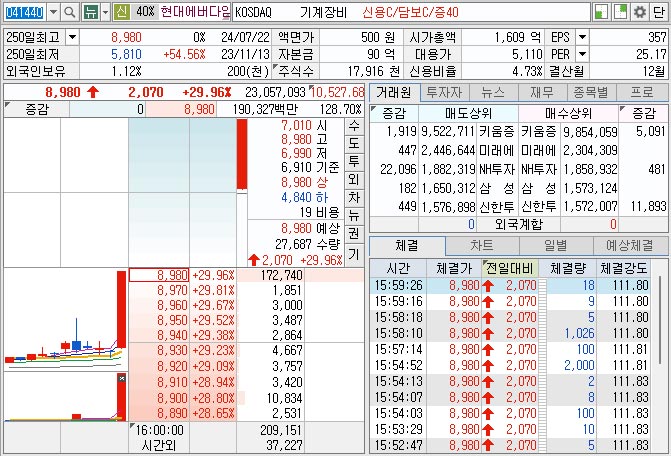Image resolution: width=671 pixels, height=456 pixels.
Task: Select the 15:58:10 trade row
Action: (x=512, y=333)
